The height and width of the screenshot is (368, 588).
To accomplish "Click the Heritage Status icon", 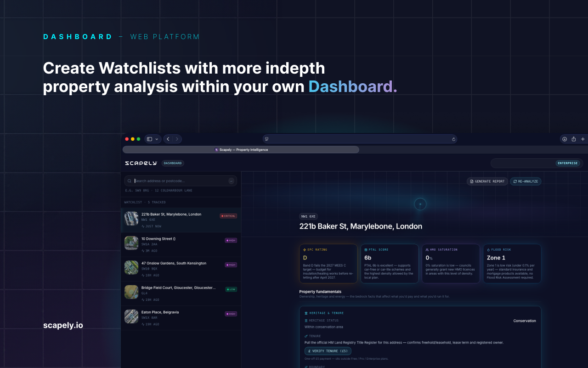I will tap(306, 320).
